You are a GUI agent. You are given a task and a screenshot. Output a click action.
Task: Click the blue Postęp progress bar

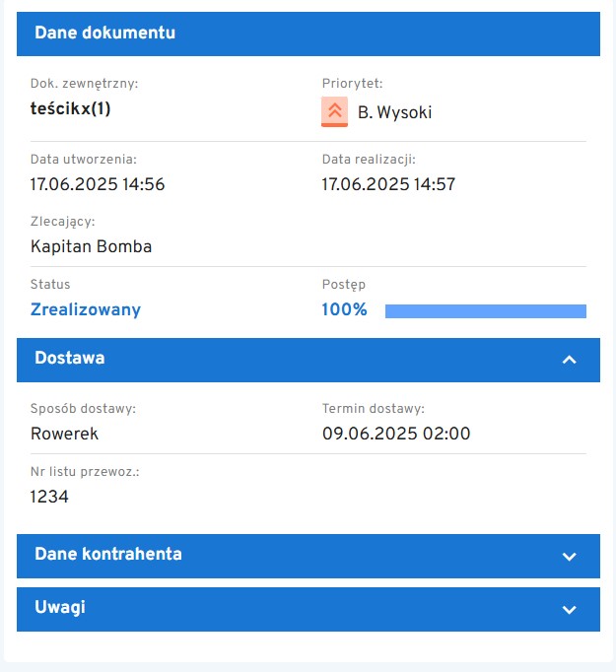tap(485, 311)
